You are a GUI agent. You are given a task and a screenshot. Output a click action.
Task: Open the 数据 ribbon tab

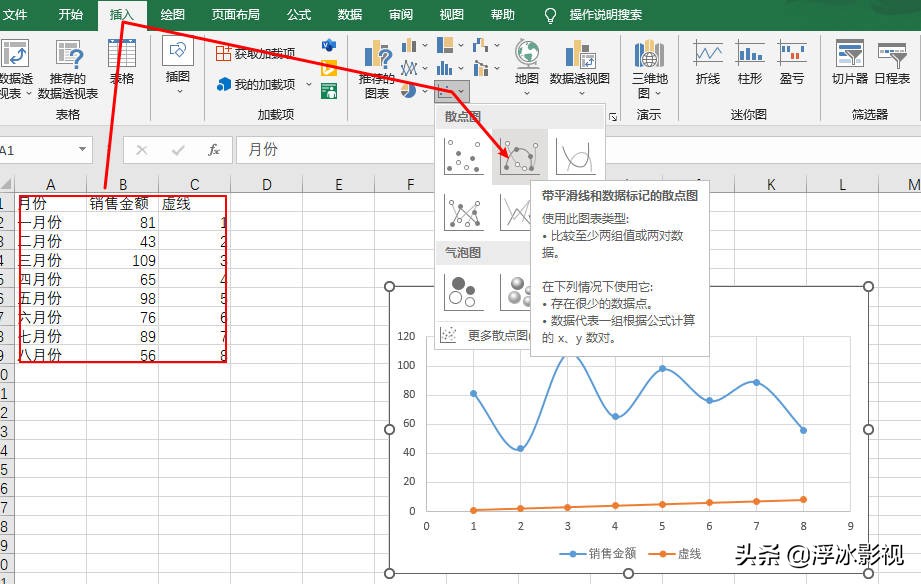click(350, 15)
